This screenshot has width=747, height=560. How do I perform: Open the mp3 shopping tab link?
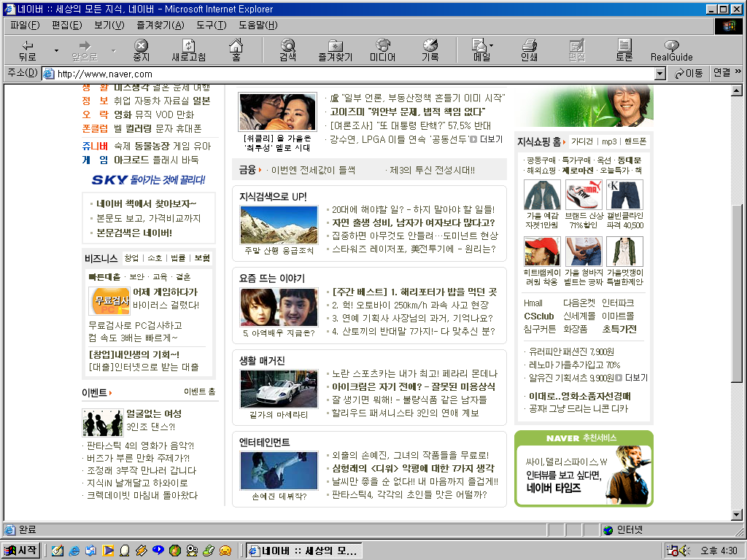[x=609, y=141]
